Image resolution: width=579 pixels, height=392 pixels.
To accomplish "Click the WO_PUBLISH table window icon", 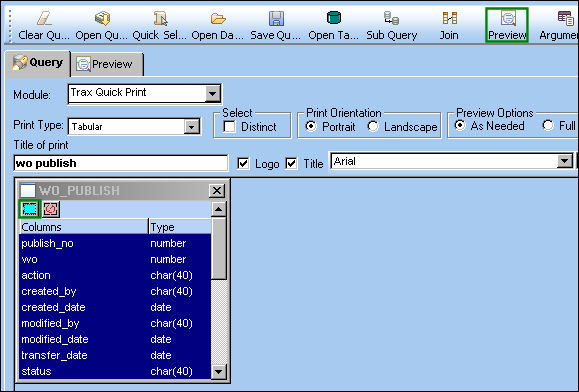I will coord(28,190).
